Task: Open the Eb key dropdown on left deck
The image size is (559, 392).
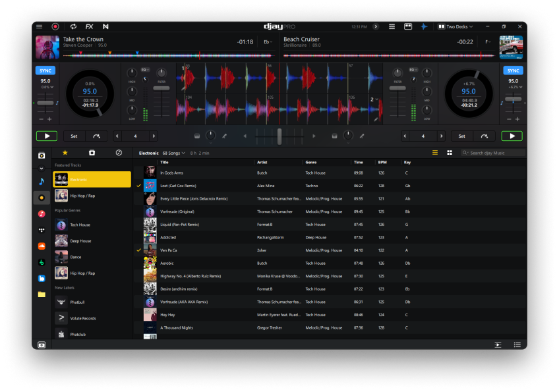Action: pos(268,42)
